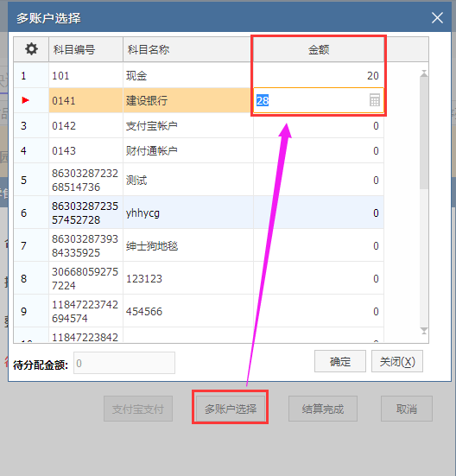456x476 pixels.
Task: Click the 现金 amount cell showing 20
Action: (x=319, y=75)
